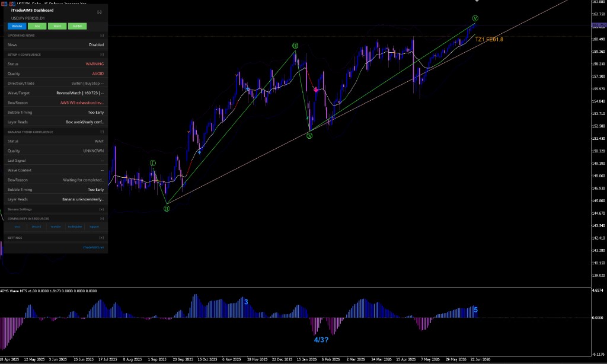Click the "Banana: unknown/early..." layer reads value
The width and height of the screenshot is (607, 364).
click(83, 199)
